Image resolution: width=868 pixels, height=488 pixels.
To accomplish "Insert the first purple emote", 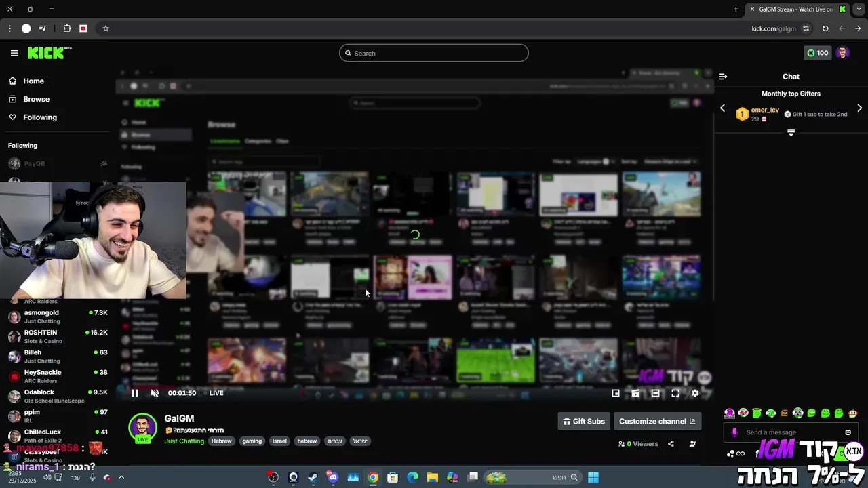I will point(730,413).
